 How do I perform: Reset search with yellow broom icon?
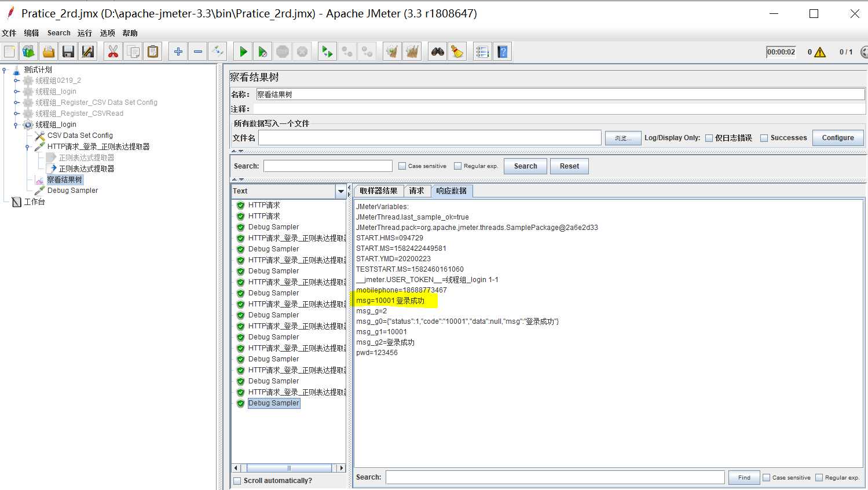click(457, 52)
